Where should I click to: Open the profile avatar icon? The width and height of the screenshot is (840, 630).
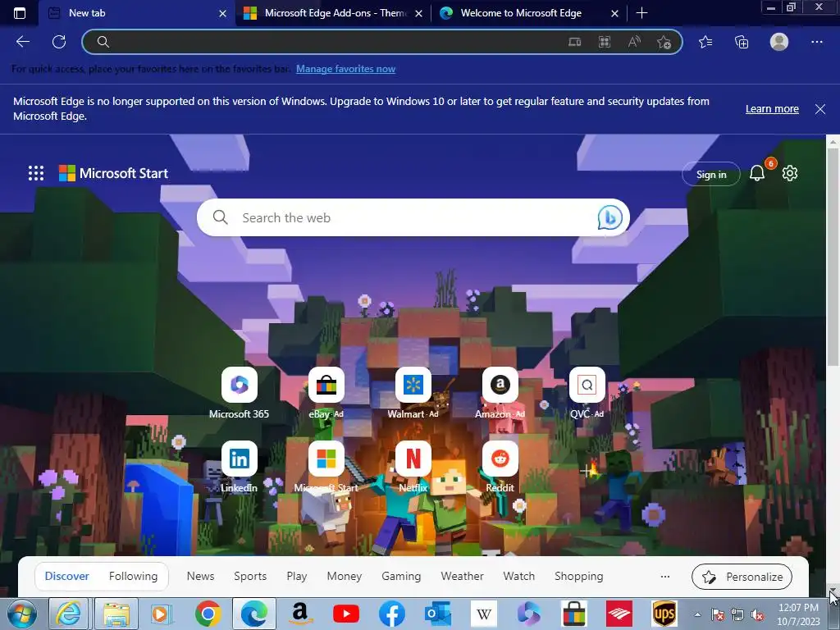click(x=779, y=42)
